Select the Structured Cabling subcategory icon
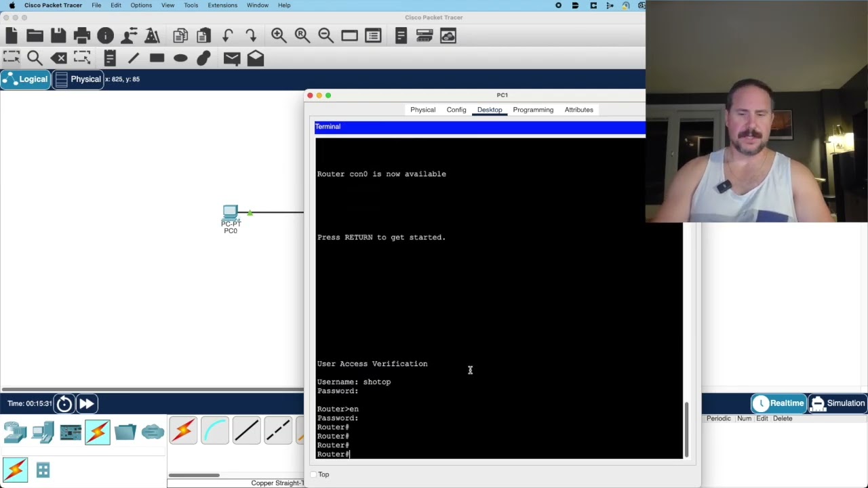The image size is (868, 488). click(x=43, y=470)
